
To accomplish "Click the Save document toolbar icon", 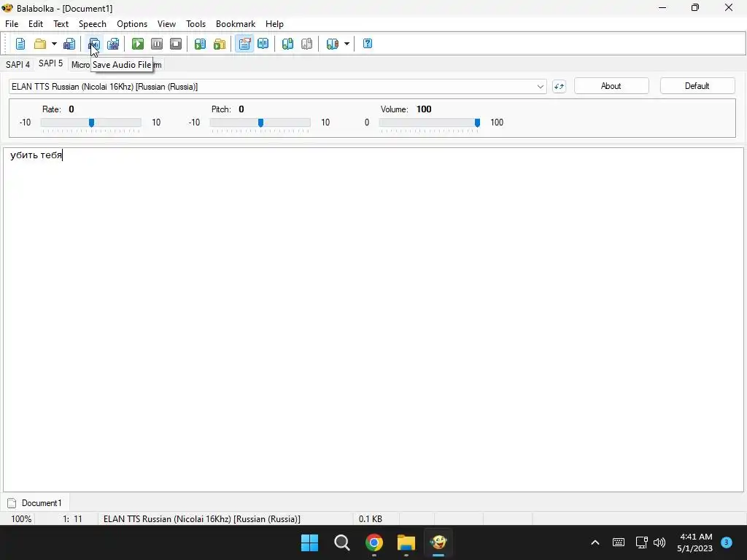I will 69,44.
